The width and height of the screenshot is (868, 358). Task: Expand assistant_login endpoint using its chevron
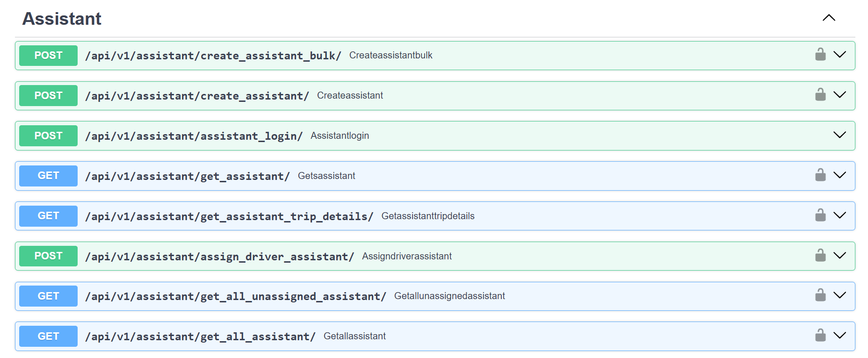pos(839,135)
